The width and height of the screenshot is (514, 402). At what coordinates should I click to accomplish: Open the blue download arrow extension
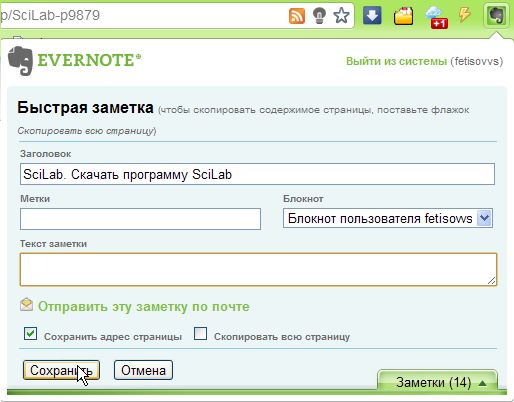point(372,15)
